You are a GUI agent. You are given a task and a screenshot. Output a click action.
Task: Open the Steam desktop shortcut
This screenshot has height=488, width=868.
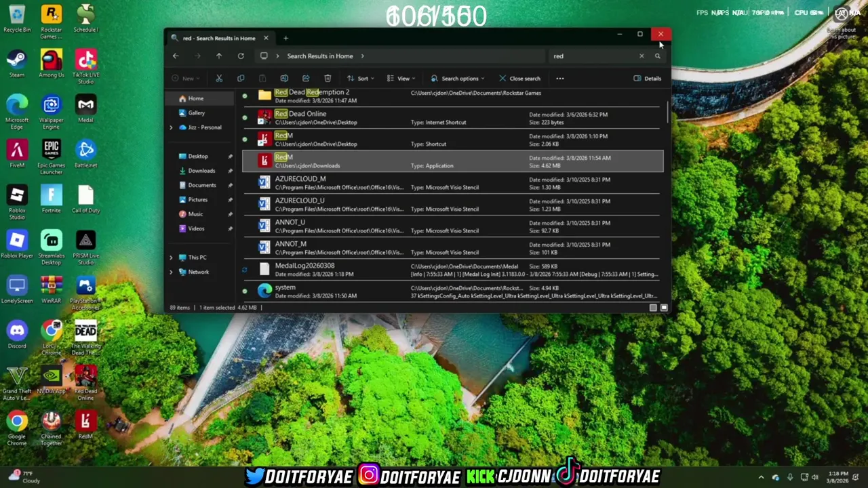click(17, 64)
